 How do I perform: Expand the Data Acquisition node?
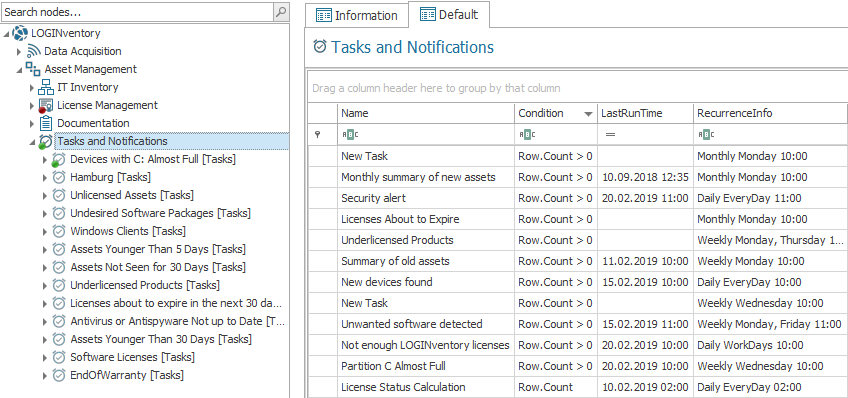[19, 51]
